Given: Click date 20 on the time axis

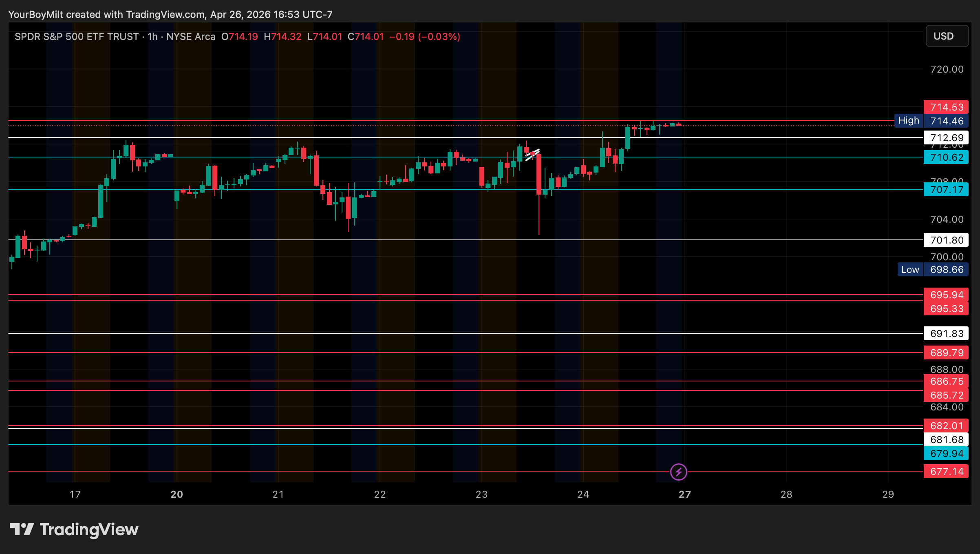Looking at the screenshot, I should pos(177,494).
